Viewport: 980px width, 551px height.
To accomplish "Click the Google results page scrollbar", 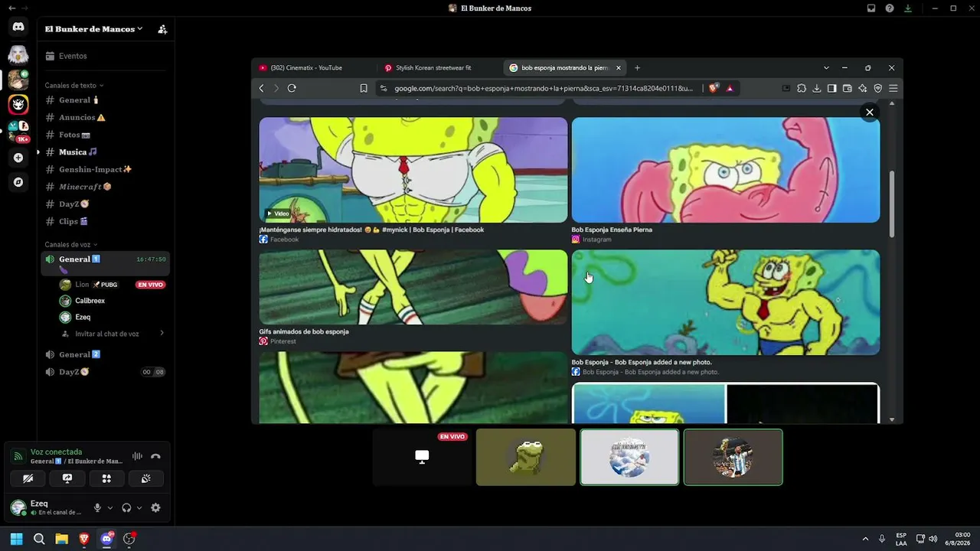I will tap(892, 203).
